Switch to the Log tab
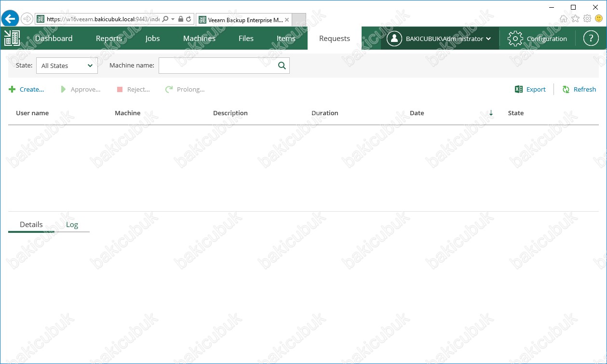 point(72,225)
